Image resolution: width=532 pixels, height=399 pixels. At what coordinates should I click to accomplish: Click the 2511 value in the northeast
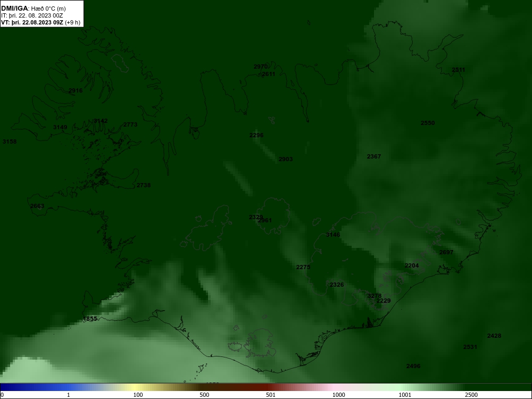click(x=459, y=70)
